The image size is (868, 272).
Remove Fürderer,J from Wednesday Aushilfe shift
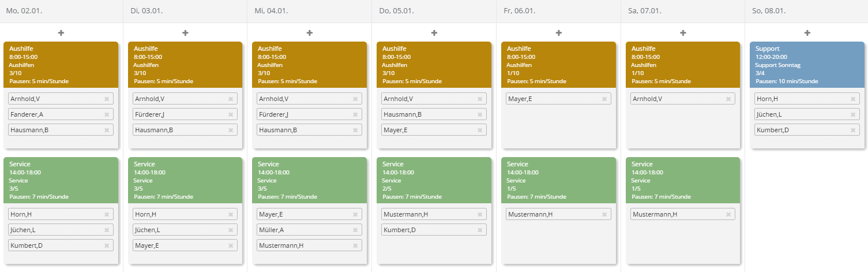355,114
